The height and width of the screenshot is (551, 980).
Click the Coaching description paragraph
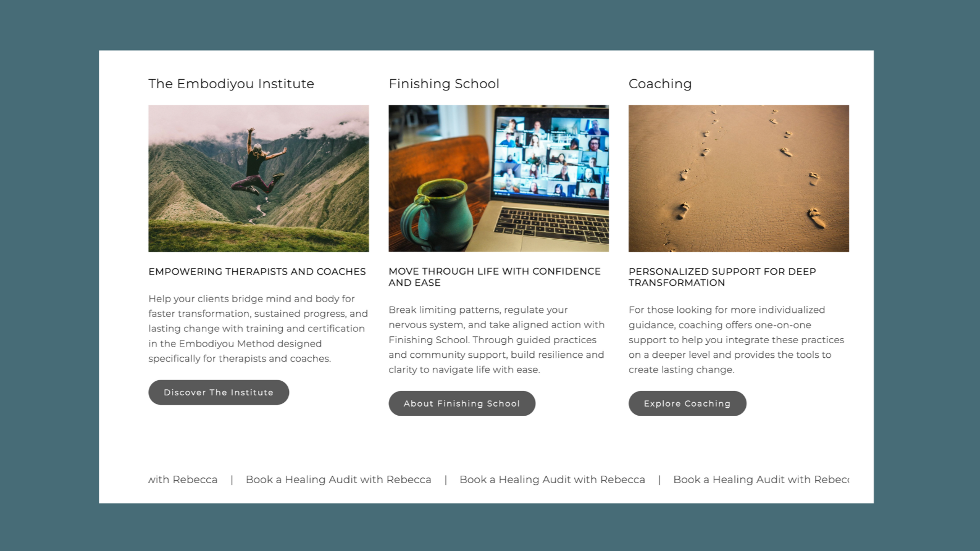736,340
